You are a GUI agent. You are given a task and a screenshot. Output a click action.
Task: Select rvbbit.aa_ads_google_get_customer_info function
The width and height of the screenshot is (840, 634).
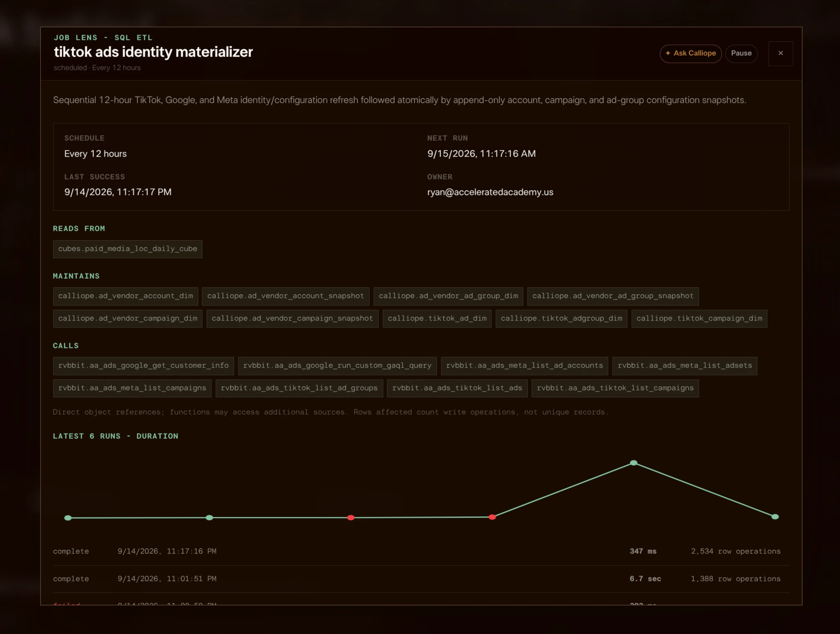(x=143, y=366)
